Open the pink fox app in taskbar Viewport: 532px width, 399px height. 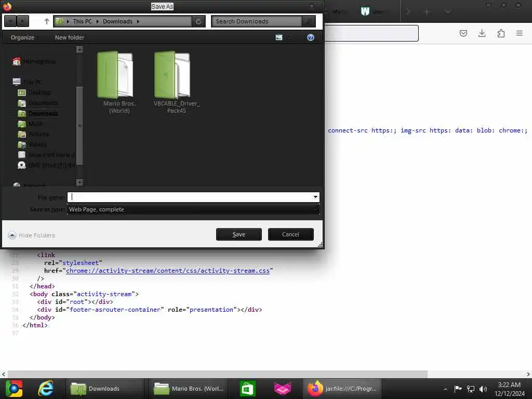pos(283,389)
